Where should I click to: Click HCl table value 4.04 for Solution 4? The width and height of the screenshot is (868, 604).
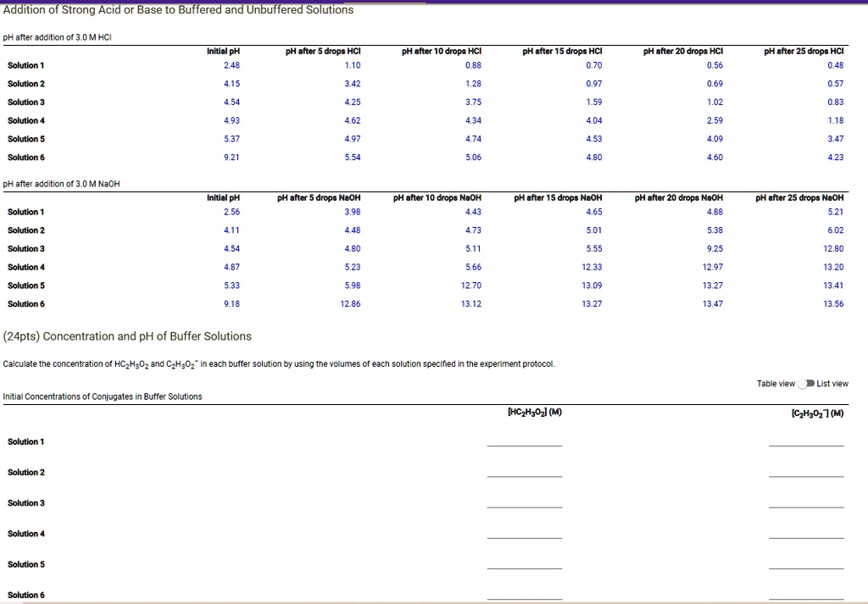click(x=594, y=120)
